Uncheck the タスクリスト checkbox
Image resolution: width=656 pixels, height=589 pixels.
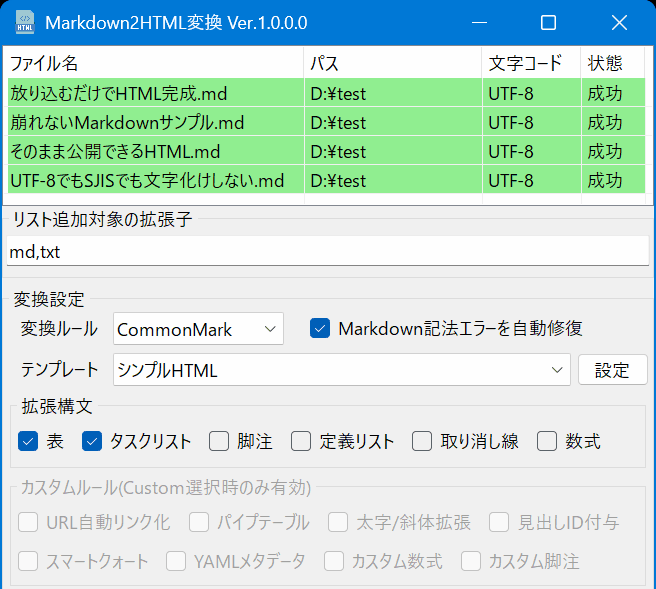tap(93, 441)
